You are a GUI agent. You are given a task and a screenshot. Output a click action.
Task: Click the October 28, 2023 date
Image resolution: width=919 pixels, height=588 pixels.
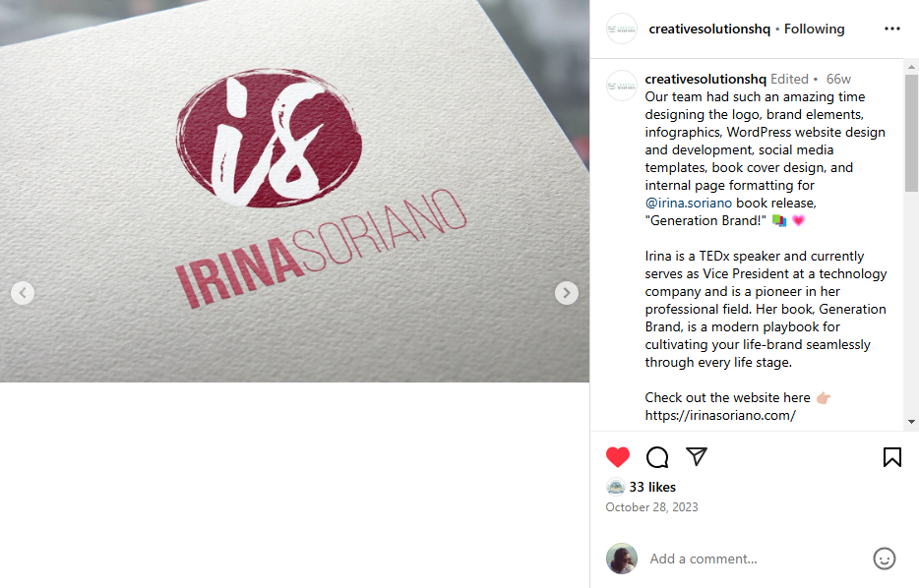tap(651, 507)
